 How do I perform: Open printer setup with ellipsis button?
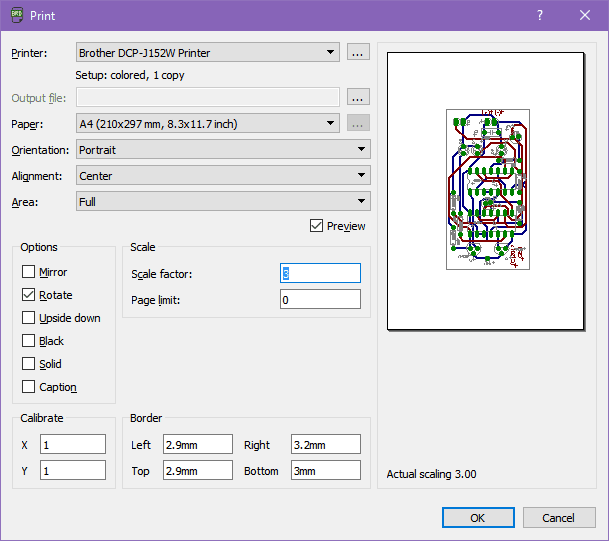359,52
